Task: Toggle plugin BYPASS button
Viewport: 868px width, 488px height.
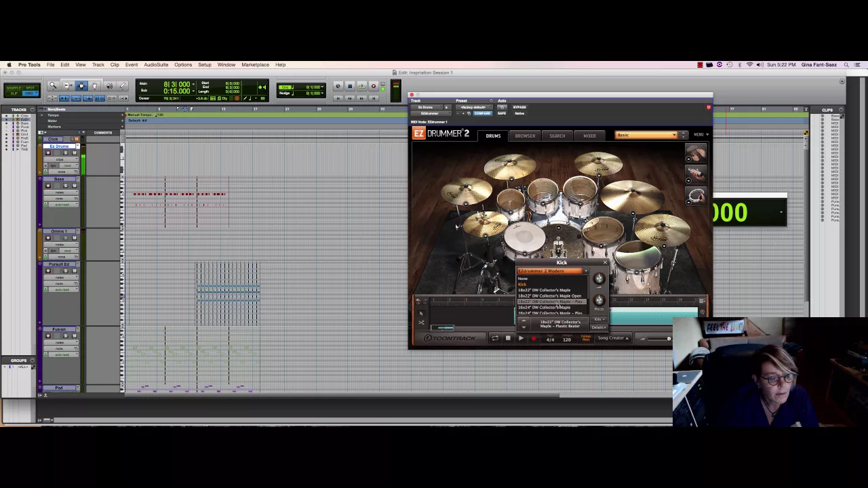Action: pos(519,107)
